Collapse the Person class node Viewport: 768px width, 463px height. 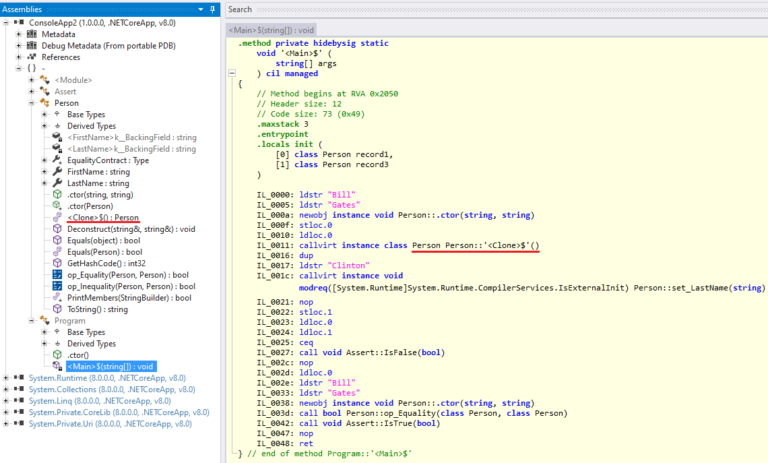point(31,103)
